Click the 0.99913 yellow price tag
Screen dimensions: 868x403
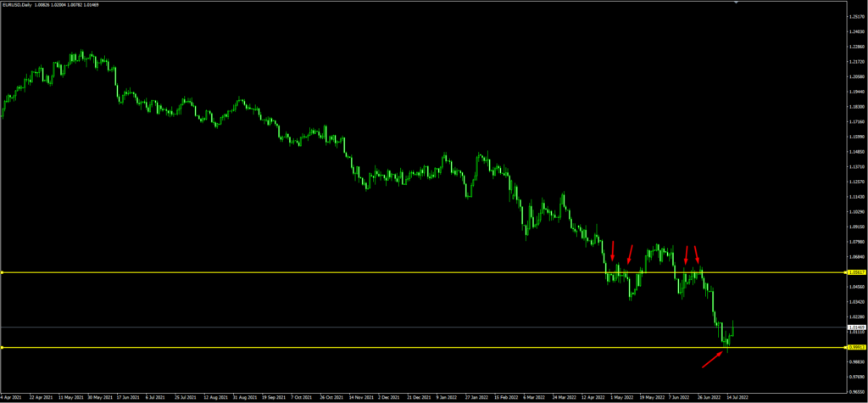click(856, 348)
